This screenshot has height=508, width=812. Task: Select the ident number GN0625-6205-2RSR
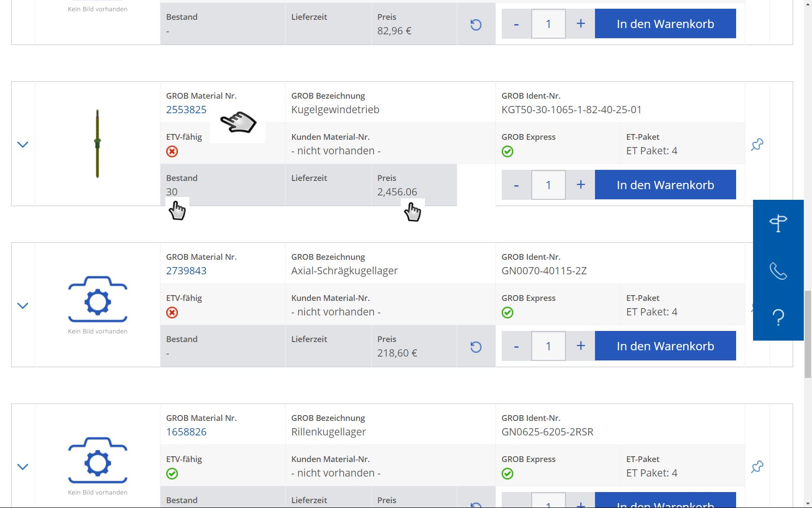[547, 432]
